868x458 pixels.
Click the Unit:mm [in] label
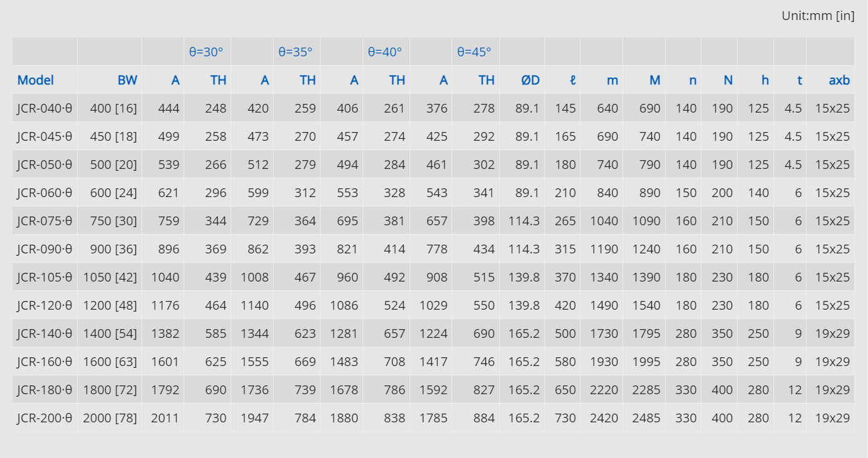pos(818,16)
